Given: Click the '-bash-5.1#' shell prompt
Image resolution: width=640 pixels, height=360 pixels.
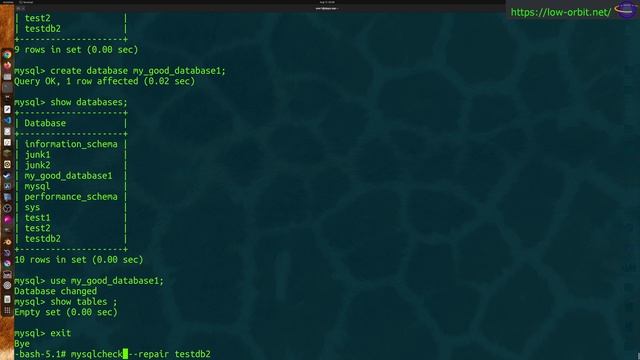Looking at the screenshot, I should (40, 354).
